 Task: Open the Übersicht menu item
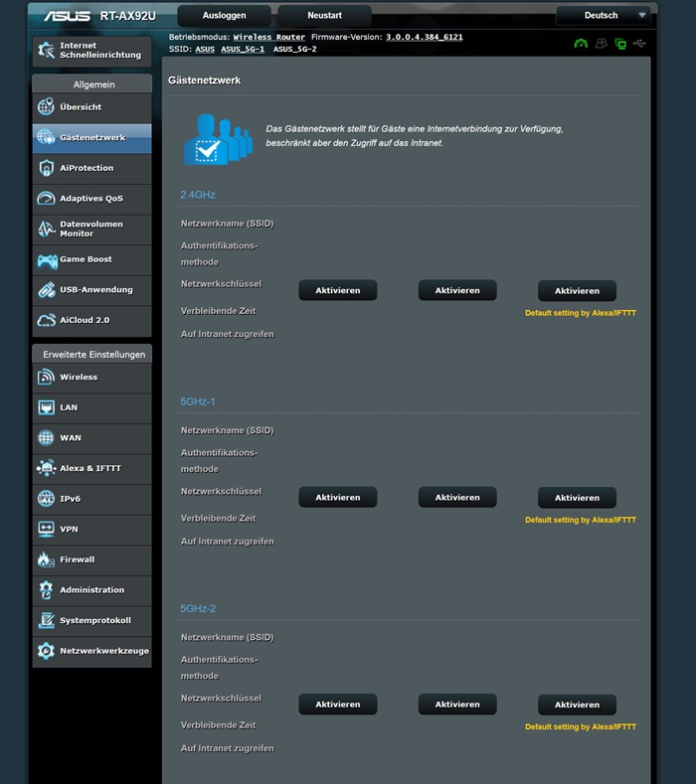coord(92,107)
